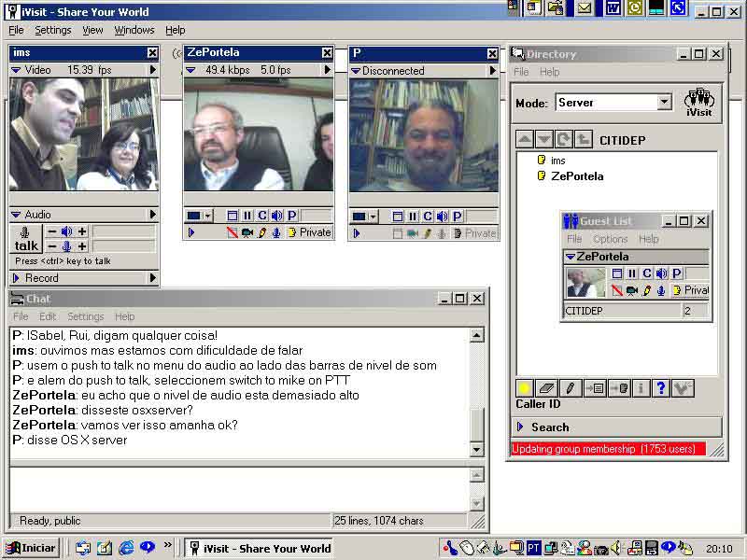The height and width of the screenshot is (560, 747).
Task: Click iVisit taskbar button
Action: point(259,549)
